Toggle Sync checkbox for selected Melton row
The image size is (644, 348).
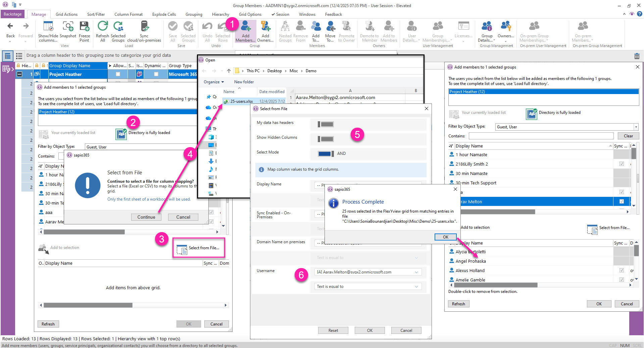pos(622,202)
